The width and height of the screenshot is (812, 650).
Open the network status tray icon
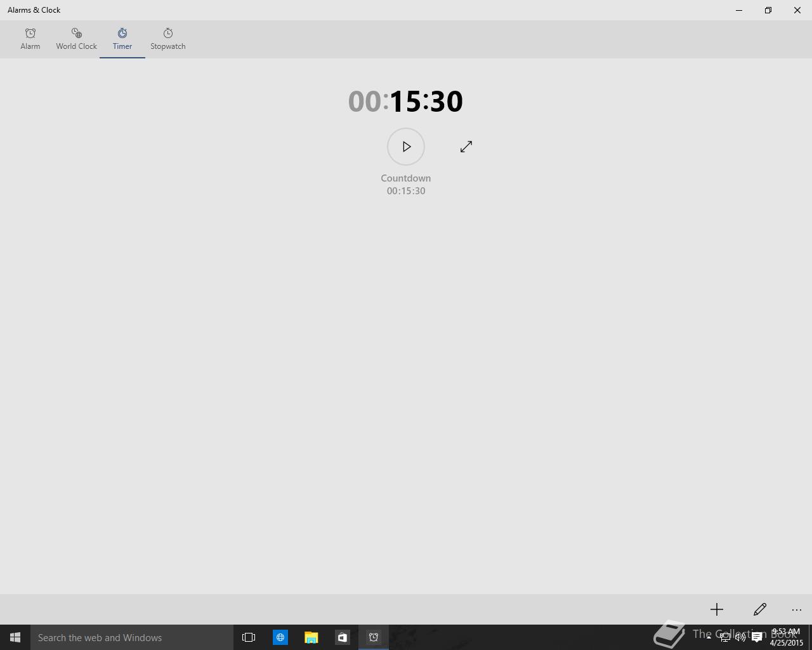click(x=724, y=637)
